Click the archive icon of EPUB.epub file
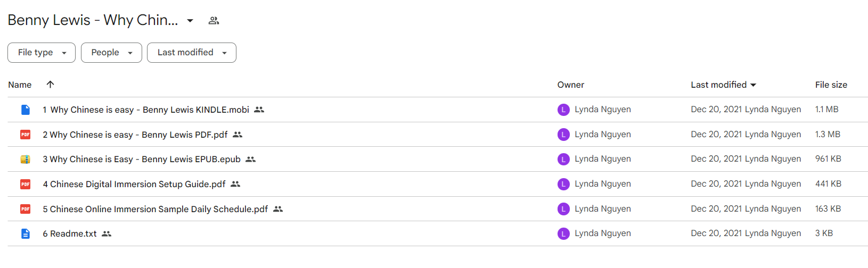 click(x=26, y=159)
